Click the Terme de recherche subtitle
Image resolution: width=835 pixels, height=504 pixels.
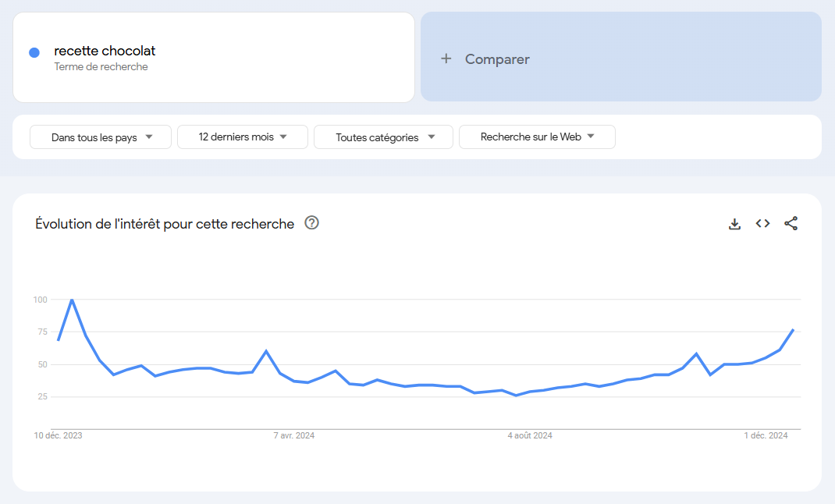coord(101,67)
